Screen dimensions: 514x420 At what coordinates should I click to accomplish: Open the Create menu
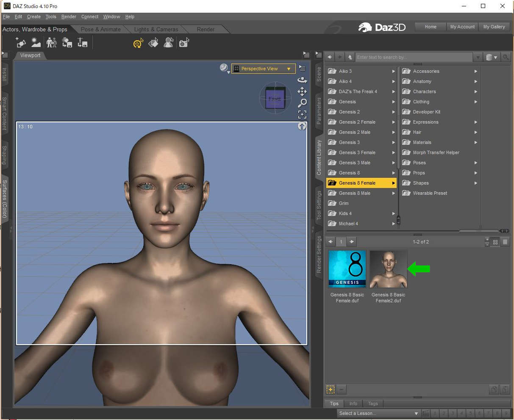[x=34, y=17]
